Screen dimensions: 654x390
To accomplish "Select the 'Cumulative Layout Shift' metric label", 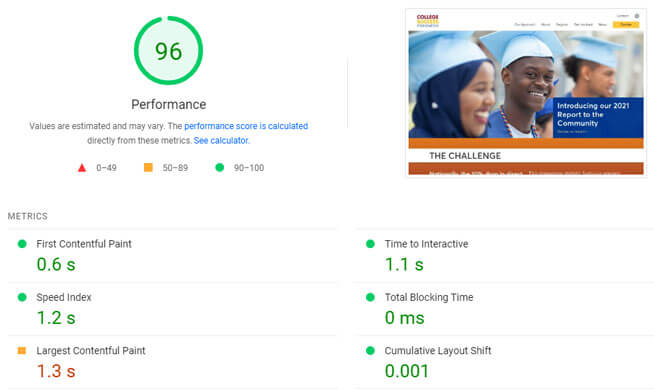I will (438, 351).
